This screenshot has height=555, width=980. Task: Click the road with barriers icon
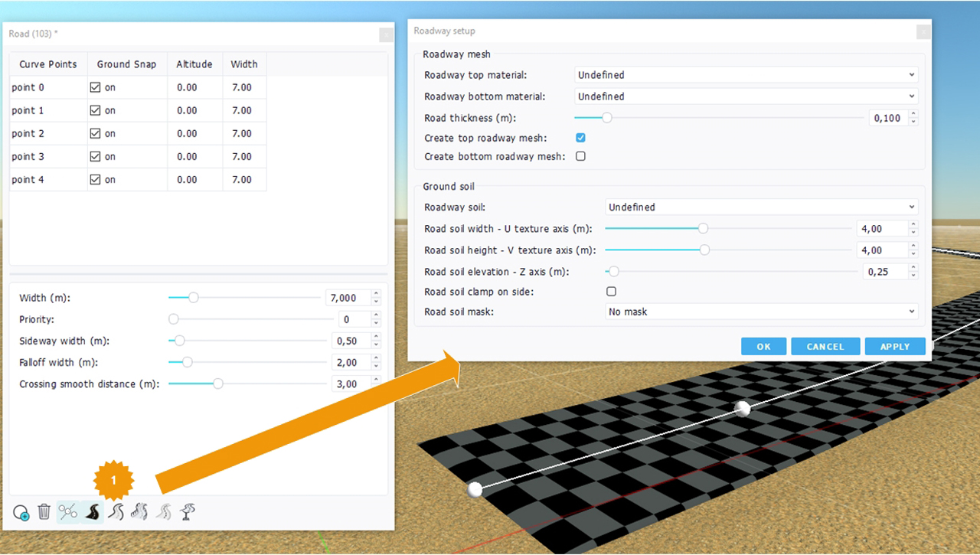(139, 511)
